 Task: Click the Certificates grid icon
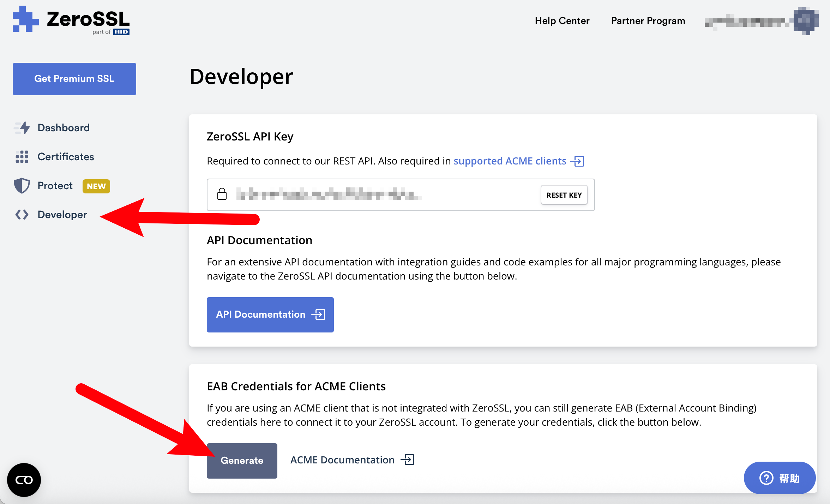pos(22,157)
